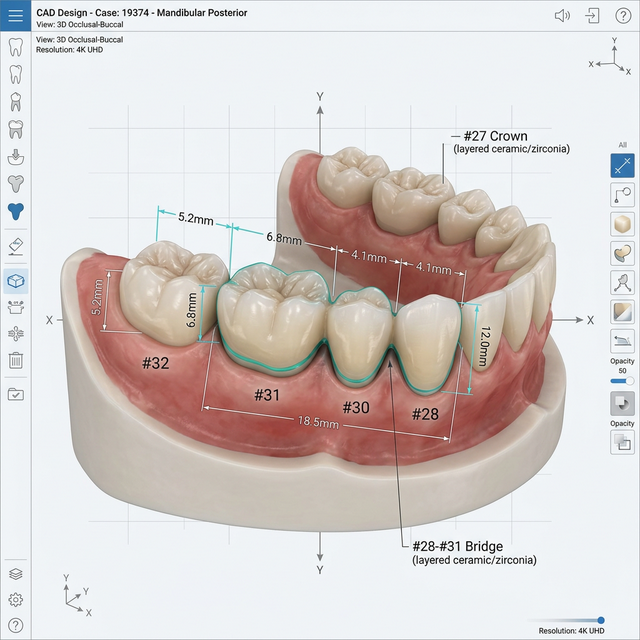Click the top-right XYZ axis gizmo

pos(611,57)
